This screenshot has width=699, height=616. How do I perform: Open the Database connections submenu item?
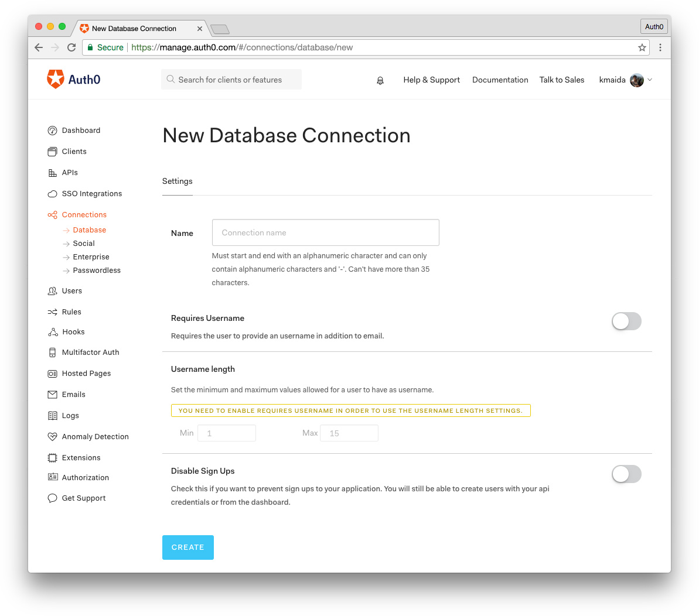point(90,230)
